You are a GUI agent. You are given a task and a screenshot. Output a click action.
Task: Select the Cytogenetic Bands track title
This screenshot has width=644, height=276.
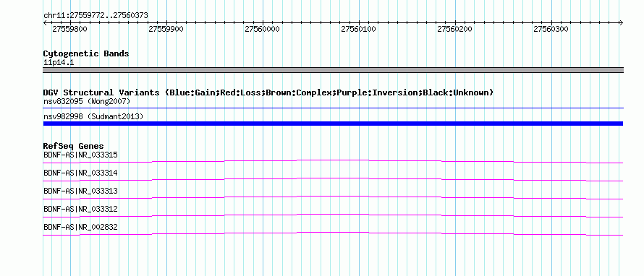tap(86, 53)
